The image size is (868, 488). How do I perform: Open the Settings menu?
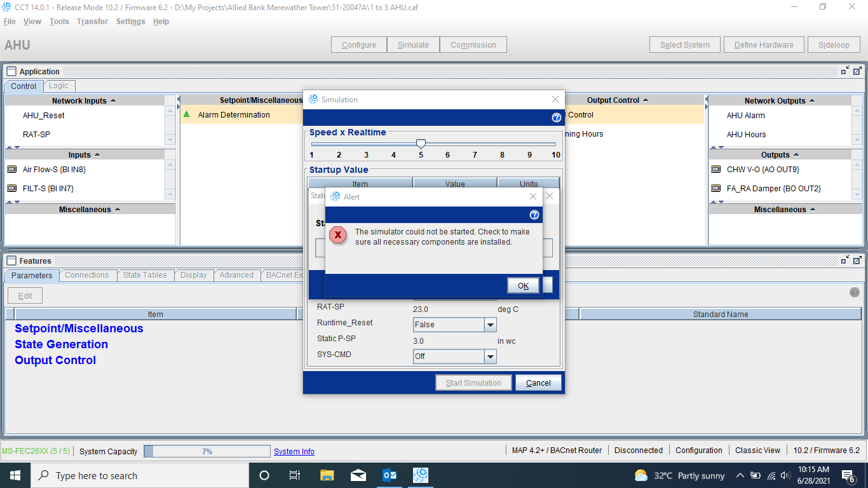(x=130, y=22)
